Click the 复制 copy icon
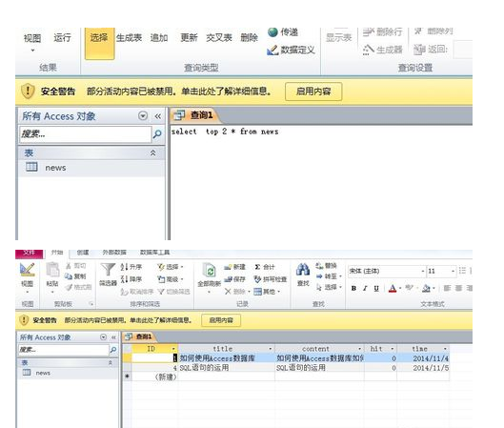Image resolution: width=504 pixels, height=428 pixels. pyautogui.click(x=69, y=276)
